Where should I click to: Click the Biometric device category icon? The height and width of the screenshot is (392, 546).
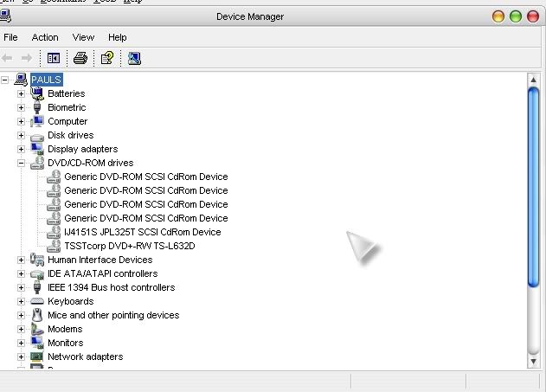pyautogui.click(x=37, y=107)
